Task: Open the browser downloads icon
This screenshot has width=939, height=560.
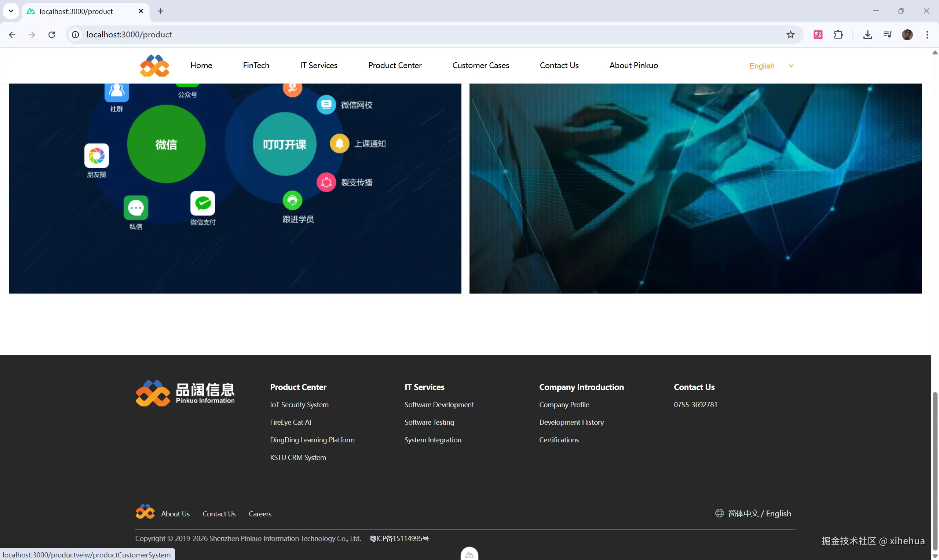Action: 867,35
